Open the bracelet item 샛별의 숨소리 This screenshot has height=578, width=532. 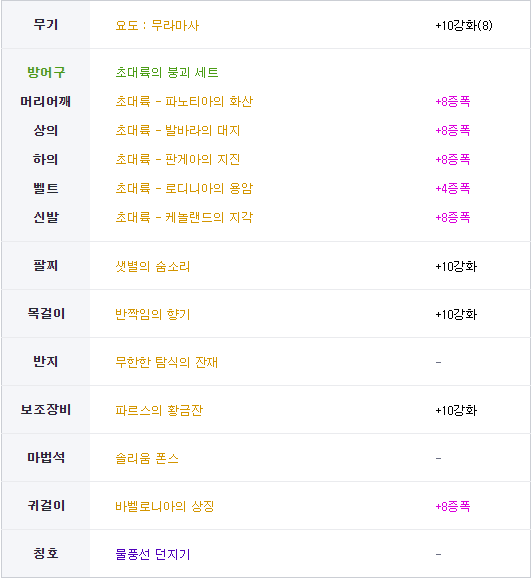click(x=153, y=266)
